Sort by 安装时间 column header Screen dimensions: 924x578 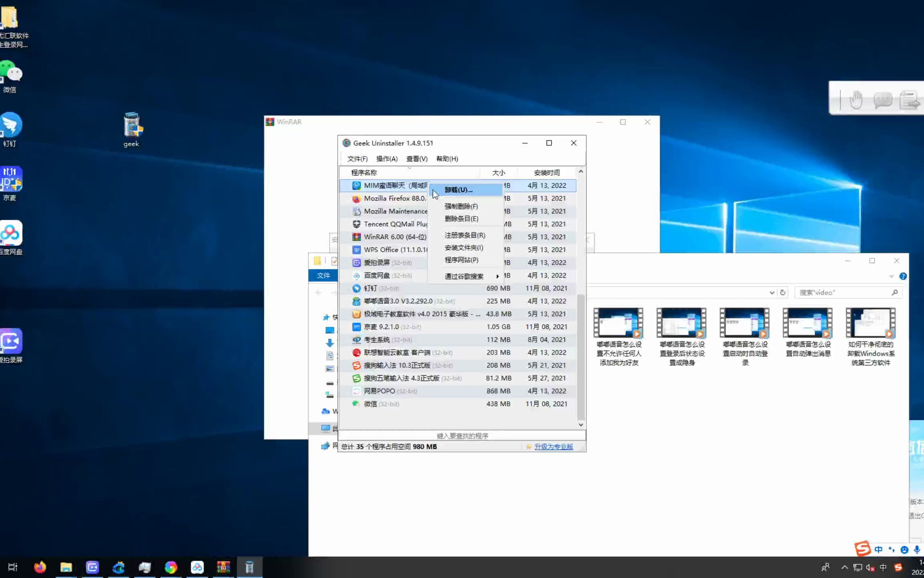[547, 173]
